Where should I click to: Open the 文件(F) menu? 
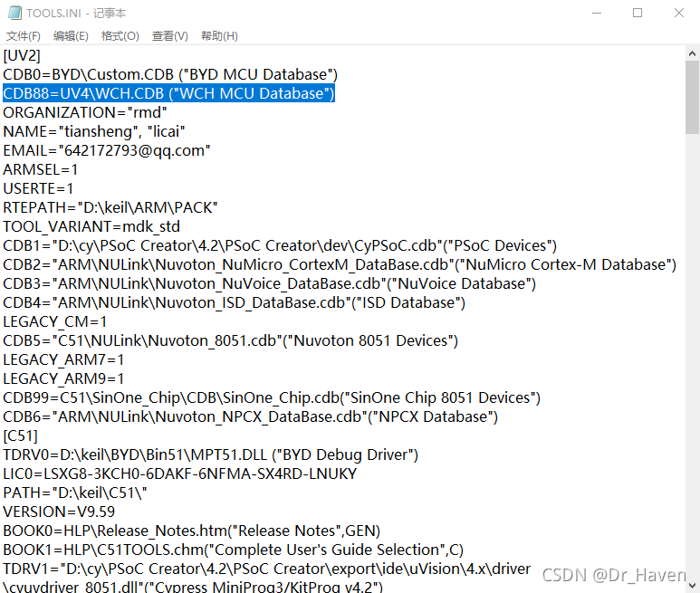click(24, 35)
